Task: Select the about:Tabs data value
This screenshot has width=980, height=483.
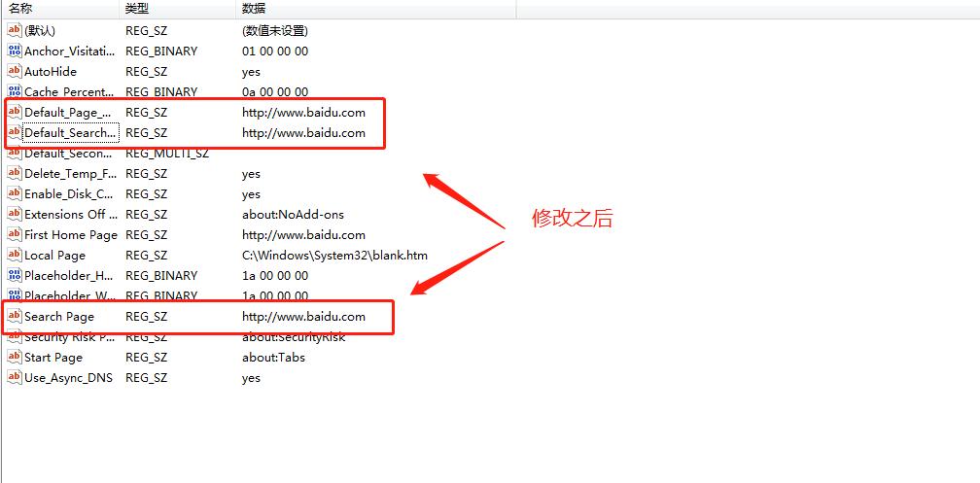Action: tap(274, 358)
